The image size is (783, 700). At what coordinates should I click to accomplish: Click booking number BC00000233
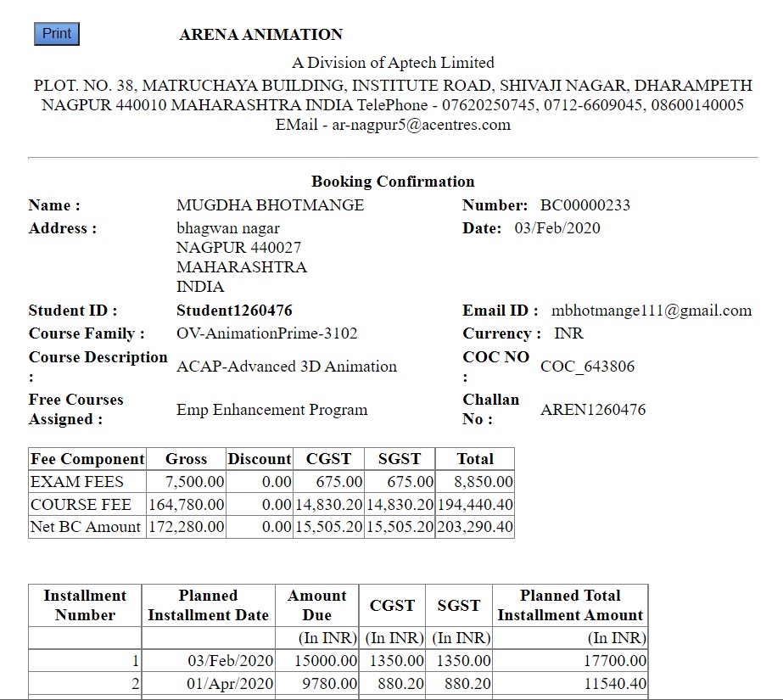click(x=585, y=204)
